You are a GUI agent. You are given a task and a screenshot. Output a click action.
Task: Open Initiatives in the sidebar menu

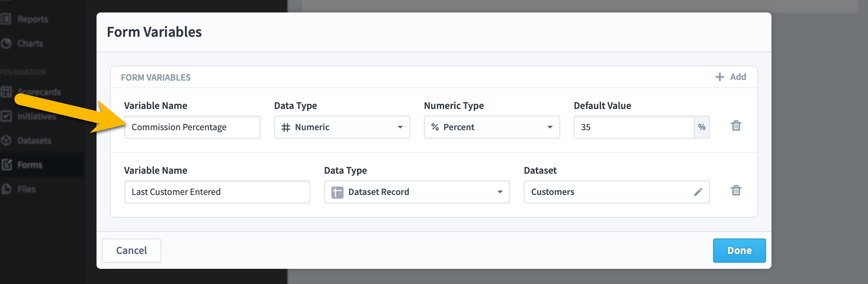click(x=36, y=116)
